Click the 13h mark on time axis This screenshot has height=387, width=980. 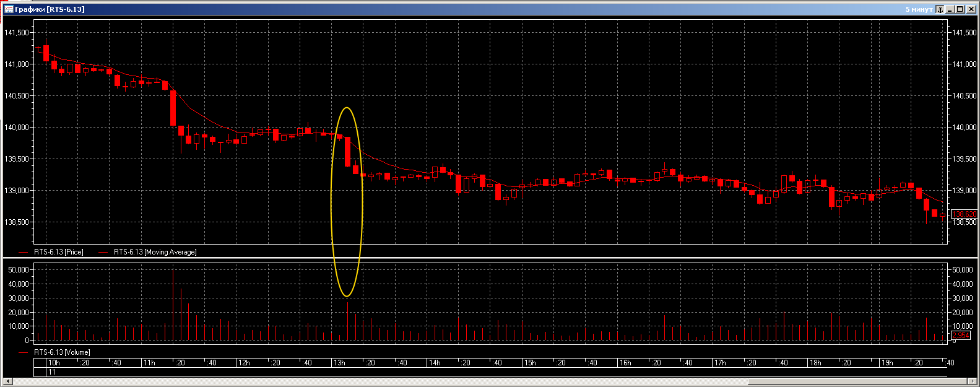point(339,363)
